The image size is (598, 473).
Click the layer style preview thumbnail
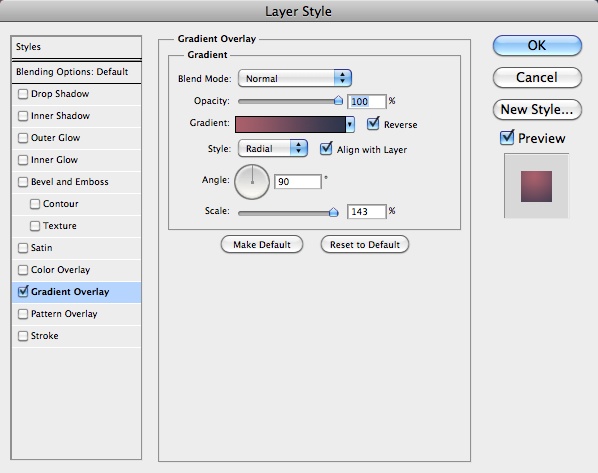coord(536,186)
